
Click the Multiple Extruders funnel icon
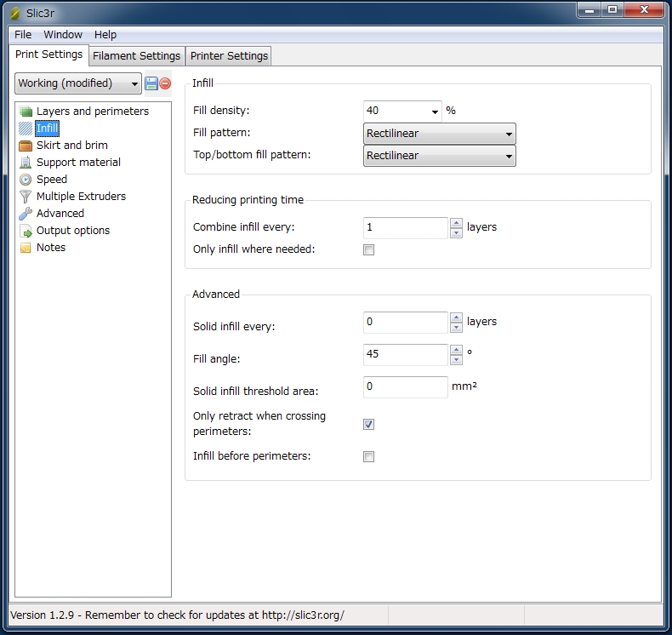coord(26,197)
